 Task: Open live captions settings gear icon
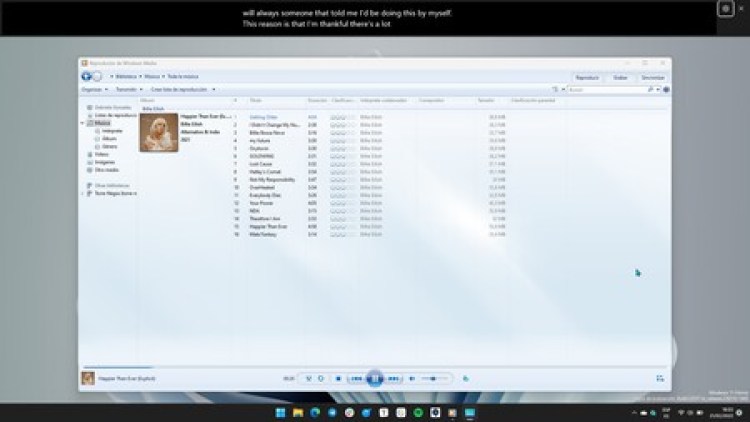(x=726, y=9)
